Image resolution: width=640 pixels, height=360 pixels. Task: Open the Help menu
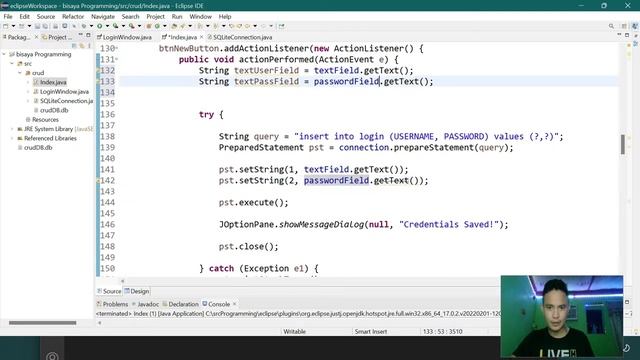(225, 16)
